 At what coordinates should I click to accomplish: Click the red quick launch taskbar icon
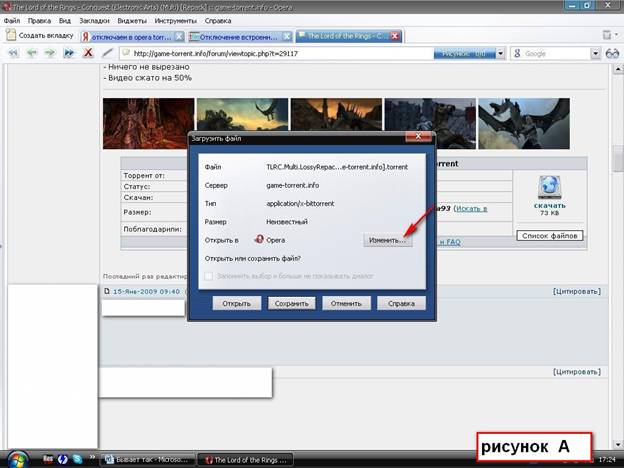tap(48, 459)
